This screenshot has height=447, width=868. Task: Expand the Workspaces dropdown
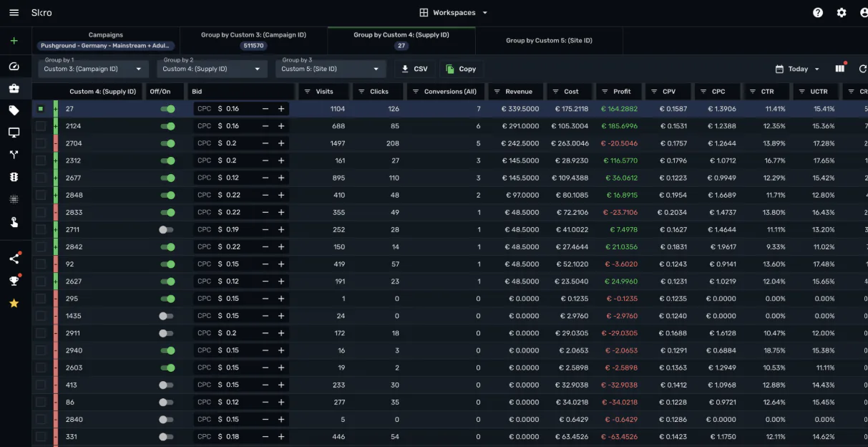[454, 13]
